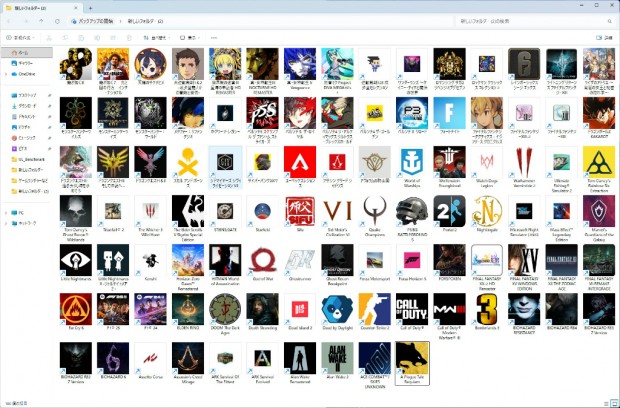The width and height of the screenshot is (620, 408).
Task: Click the 詳細 details pane button
Action: coord(603,37)
